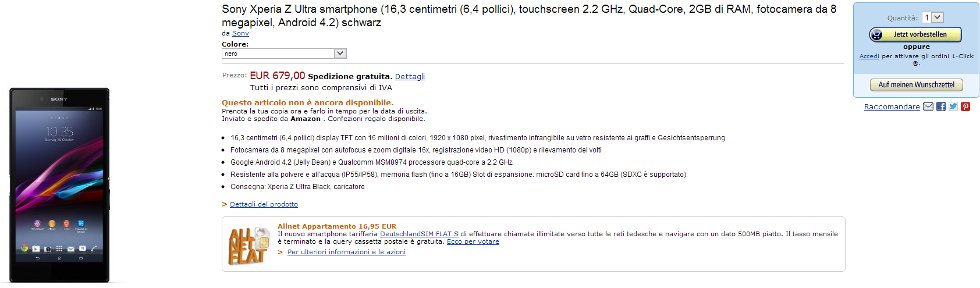Open Dettagli del prodotto link
980x288 pixels.
(264, 204)
